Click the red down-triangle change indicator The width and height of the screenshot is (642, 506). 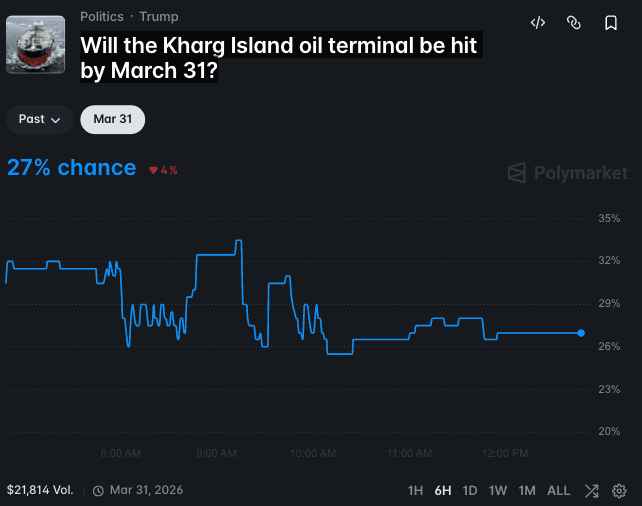pyautogui.click(x=153, y=170)
